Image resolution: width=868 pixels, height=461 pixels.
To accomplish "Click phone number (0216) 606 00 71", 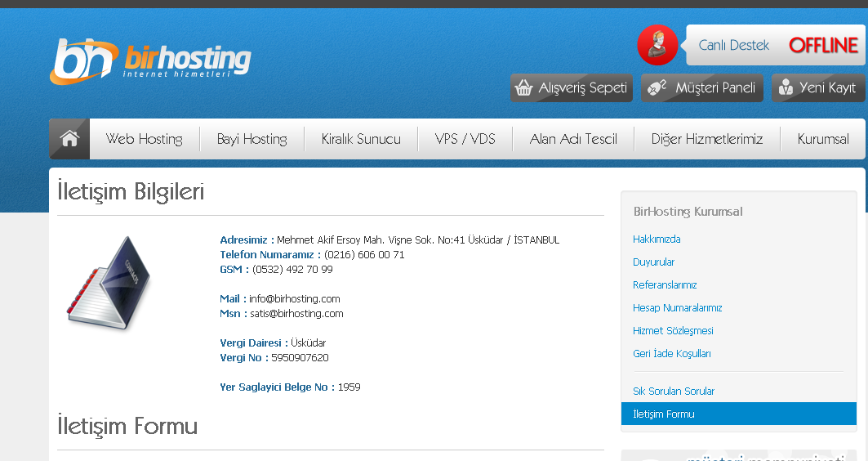I will (x=364, y=255).
